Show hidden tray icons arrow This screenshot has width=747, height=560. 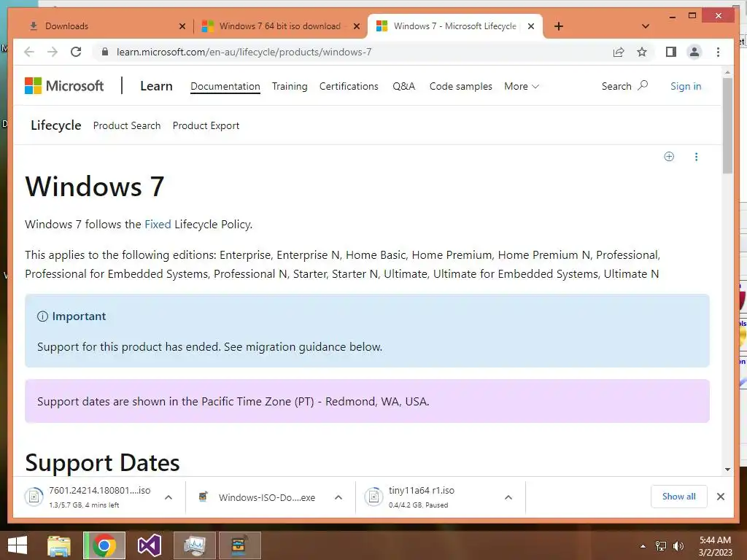643,546
